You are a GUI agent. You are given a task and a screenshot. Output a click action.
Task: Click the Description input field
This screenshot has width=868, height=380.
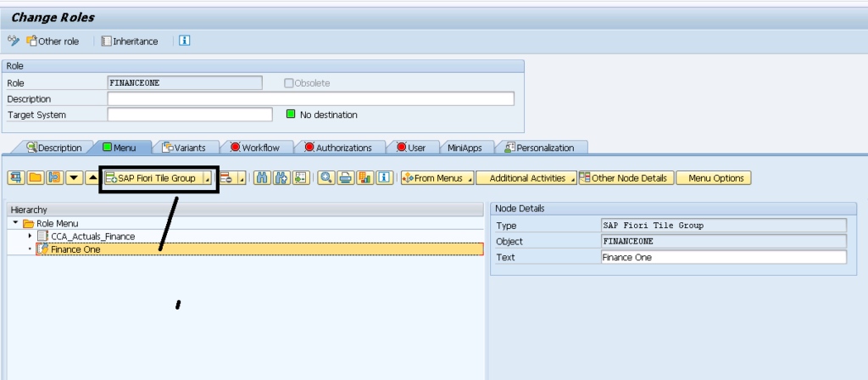(x=310, y=99)
